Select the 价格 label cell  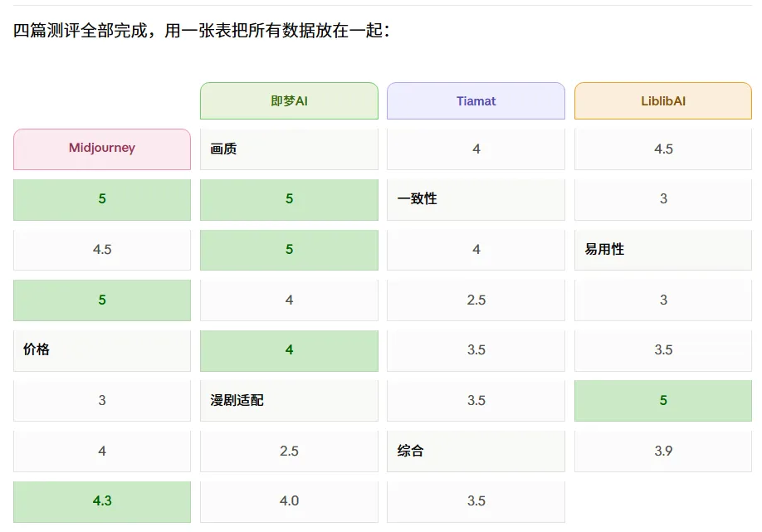[x=102, y=351]
